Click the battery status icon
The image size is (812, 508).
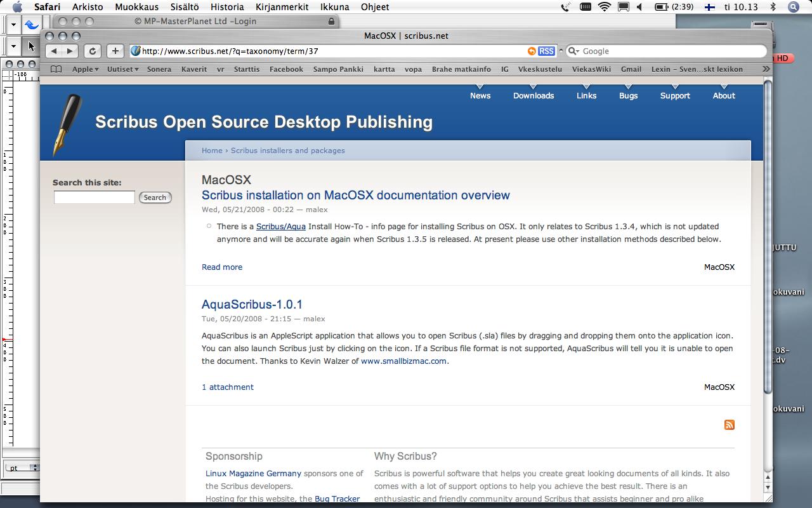661,7
